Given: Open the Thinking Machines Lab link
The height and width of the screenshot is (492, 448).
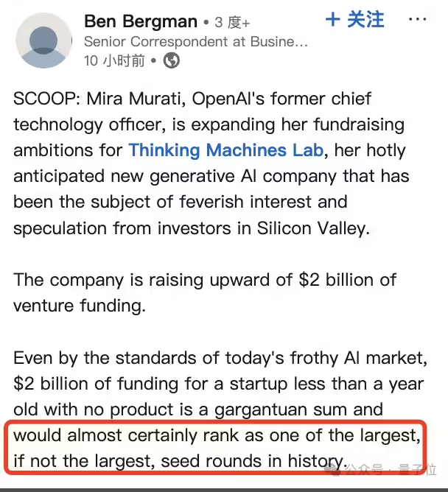Looking at the screenshot, I should click(225, 150).
